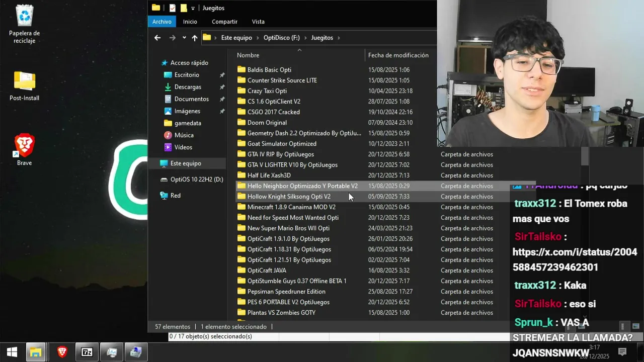Screen dimensions: 644x362
Task: Click File Explorer taskbar icon
Action: click(x=36, y=352)
